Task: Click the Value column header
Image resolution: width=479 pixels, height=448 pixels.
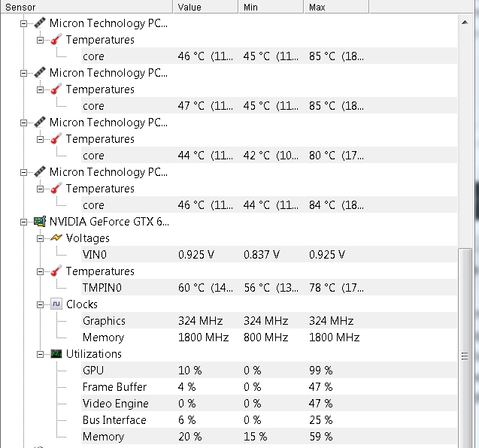Action: 205,7
